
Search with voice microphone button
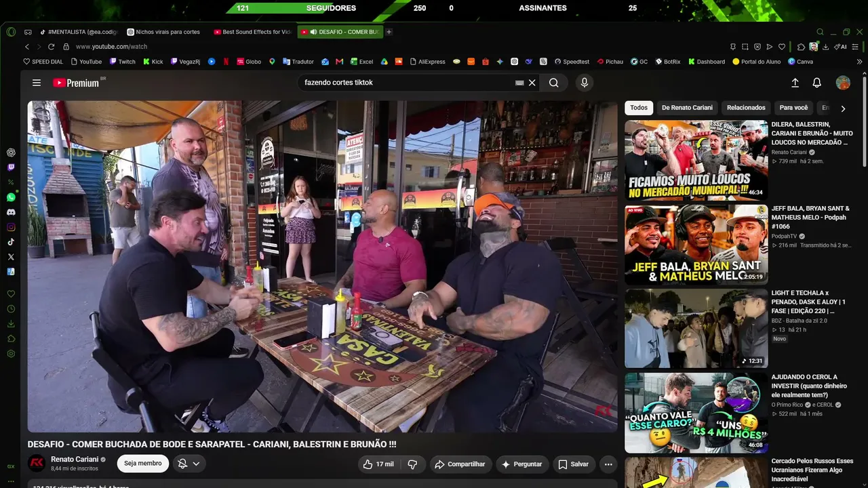coord(585,83)
